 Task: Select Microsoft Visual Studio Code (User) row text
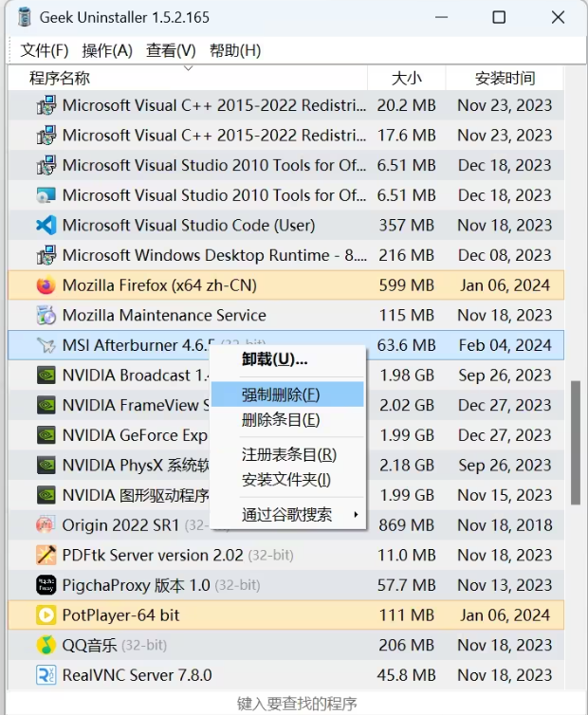coord(189,226)
